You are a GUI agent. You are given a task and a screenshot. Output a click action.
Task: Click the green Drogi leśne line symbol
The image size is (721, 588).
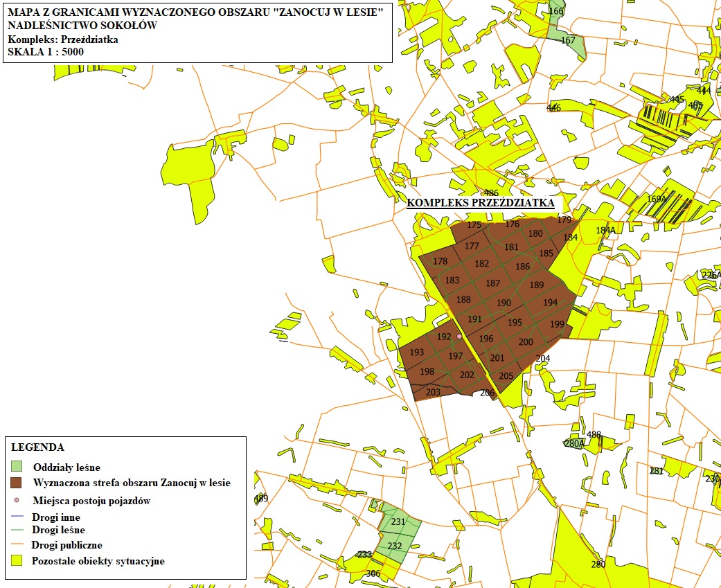(17, 531)
